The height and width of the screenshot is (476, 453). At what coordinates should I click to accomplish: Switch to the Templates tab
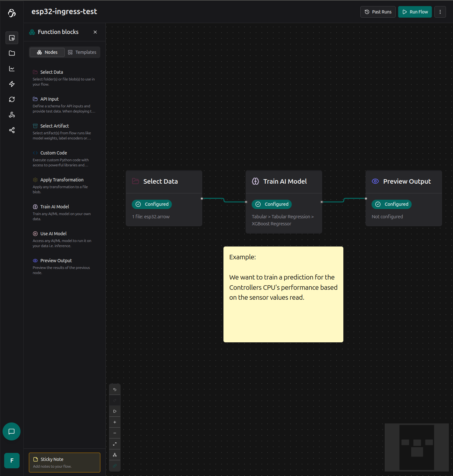(82, 52)
